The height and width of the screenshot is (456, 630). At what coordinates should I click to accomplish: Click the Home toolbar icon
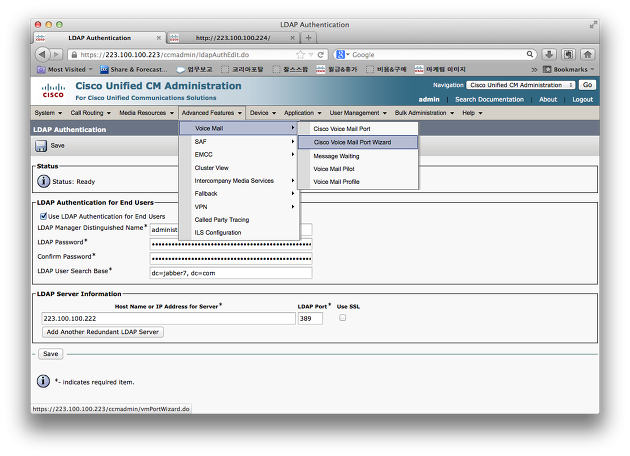pos(587,54)
